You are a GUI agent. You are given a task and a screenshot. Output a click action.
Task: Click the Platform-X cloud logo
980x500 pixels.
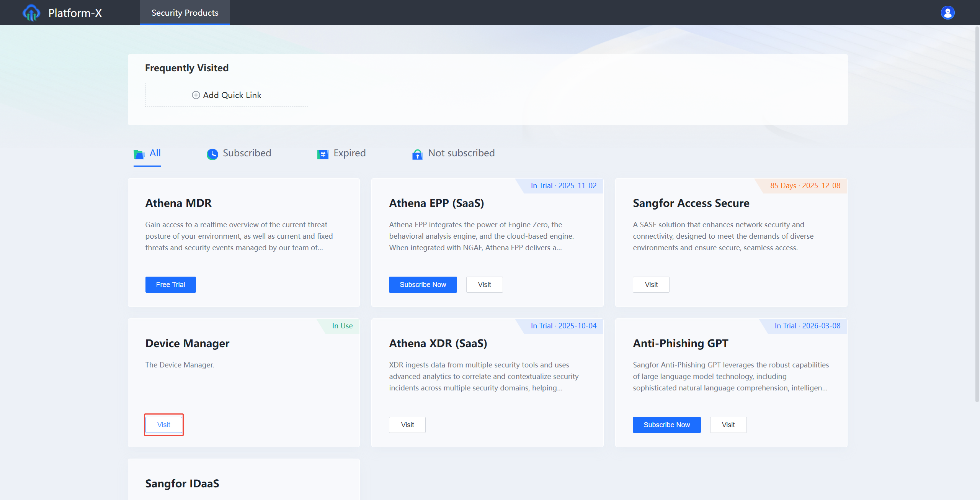tap(32, 12)
